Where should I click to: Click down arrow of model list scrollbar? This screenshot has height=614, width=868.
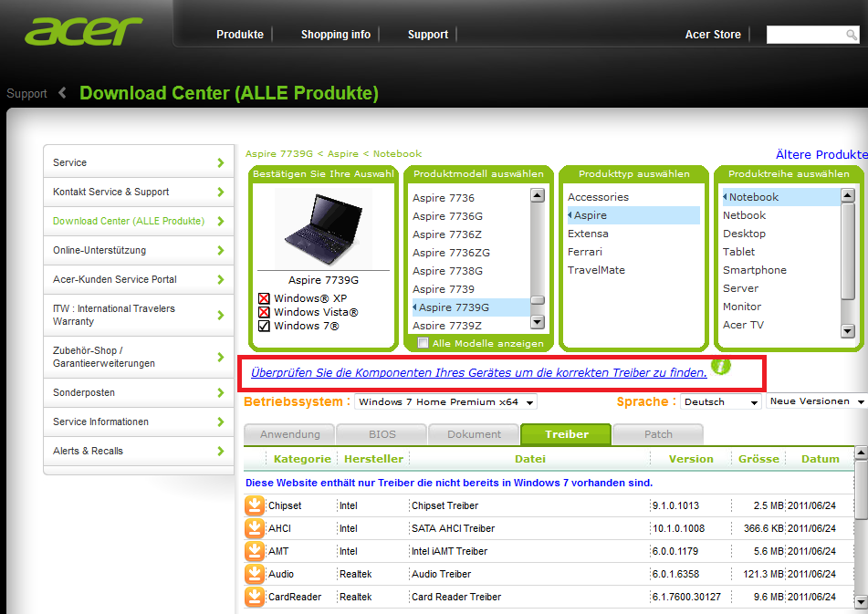(538, 322)
